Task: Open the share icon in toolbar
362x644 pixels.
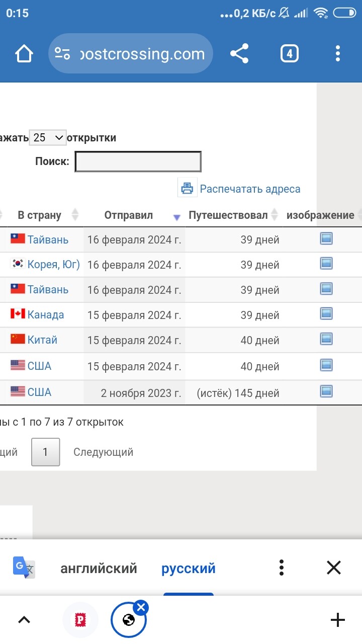Action: (239, 53)
